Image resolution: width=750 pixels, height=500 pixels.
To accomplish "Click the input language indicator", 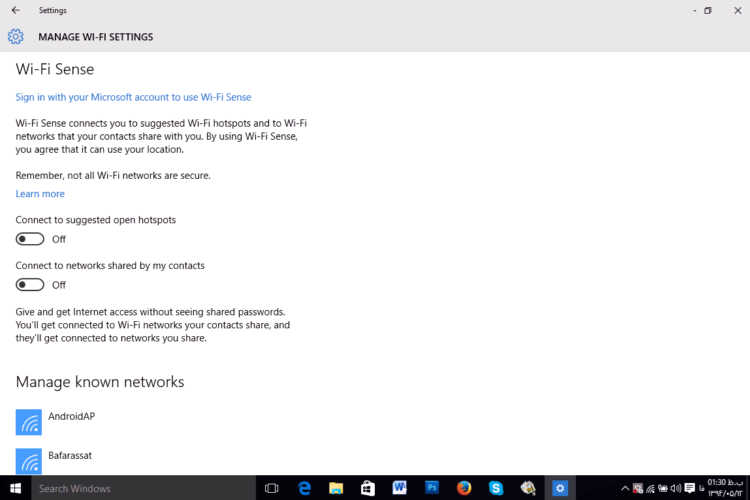I will click(x=701, y=489).
